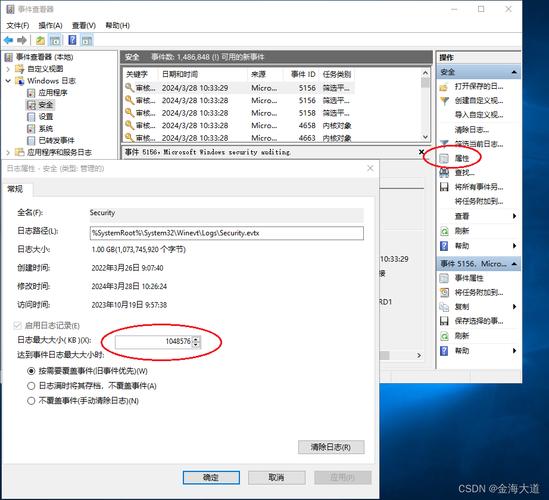Increase max log size with stepper up
Screen dimensions: 549x500
196,339
